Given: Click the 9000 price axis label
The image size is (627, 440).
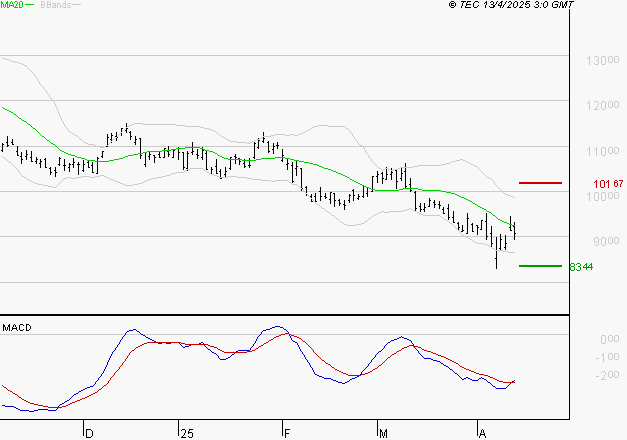Looking at the screenshot, I should tap(605, 241).
